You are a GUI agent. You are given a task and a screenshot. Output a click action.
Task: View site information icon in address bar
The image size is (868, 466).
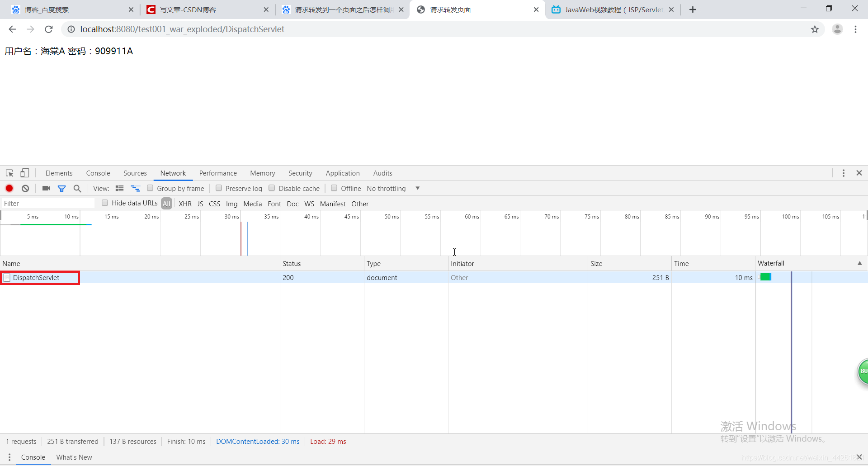71,29
